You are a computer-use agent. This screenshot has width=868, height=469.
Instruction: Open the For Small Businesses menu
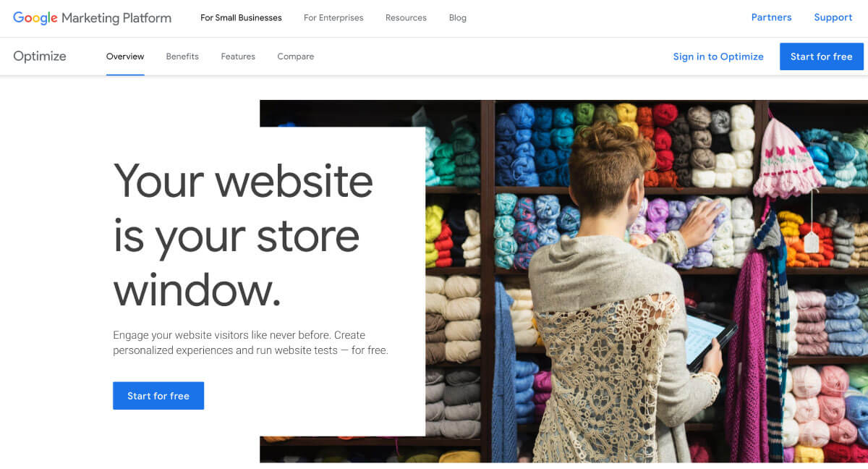pyautogui.click(x=241, y=18)
